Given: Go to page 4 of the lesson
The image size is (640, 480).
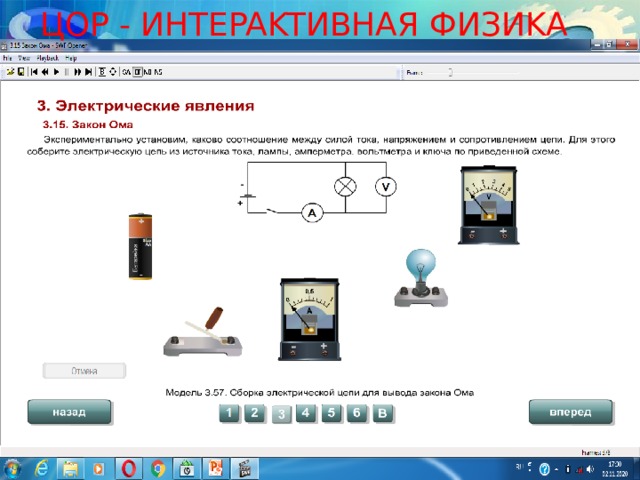Looking at the screenshot, I should (306, 413).
